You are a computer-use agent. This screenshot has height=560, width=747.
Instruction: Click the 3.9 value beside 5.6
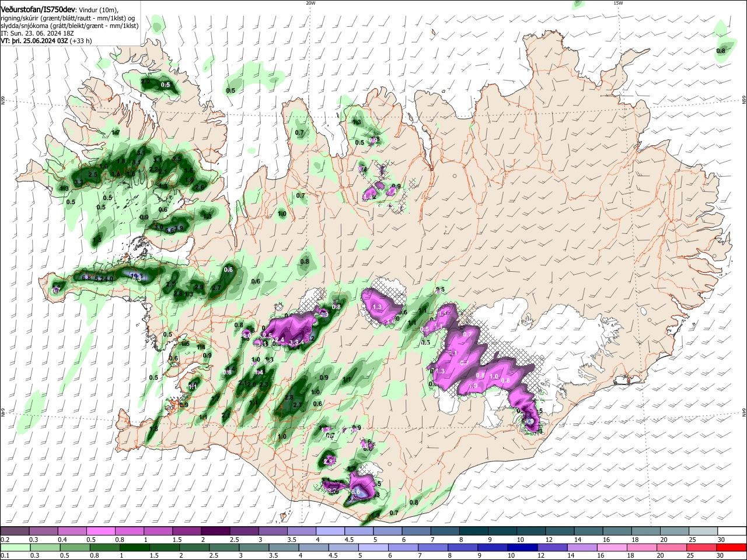[179, 228]
